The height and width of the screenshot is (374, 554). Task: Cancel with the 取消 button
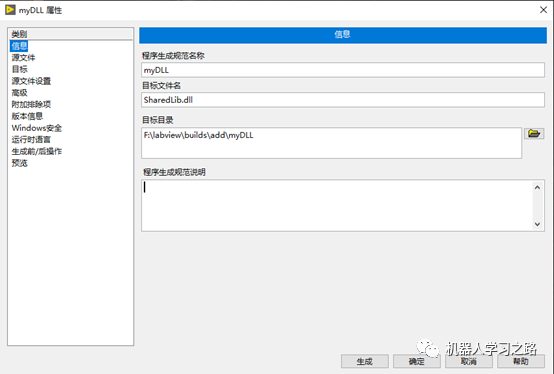tap(468, 361)
